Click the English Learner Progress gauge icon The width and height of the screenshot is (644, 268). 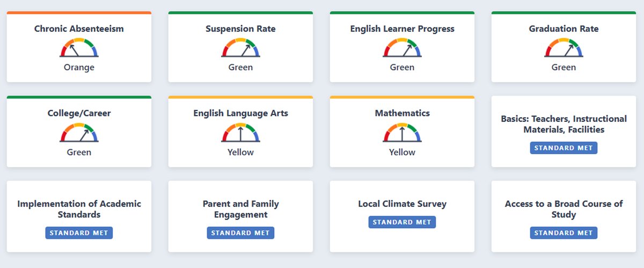[402, 48]
